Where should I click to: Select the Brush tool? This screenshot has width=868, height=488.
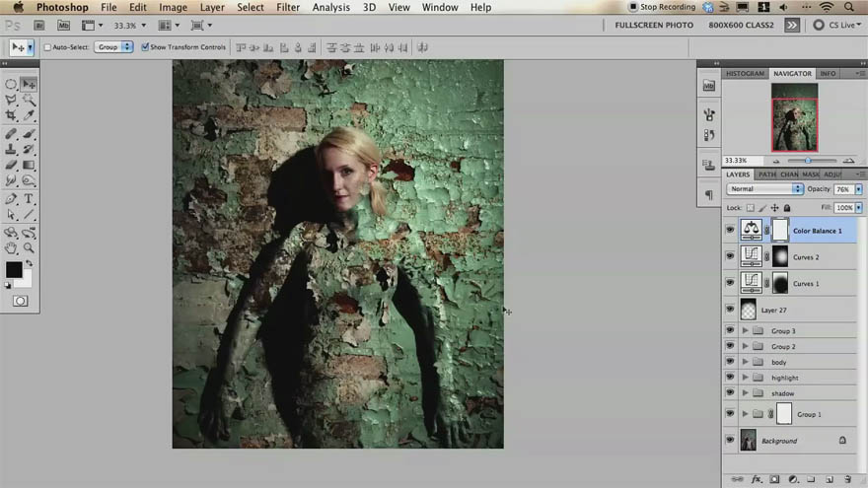tap(29, 133)
